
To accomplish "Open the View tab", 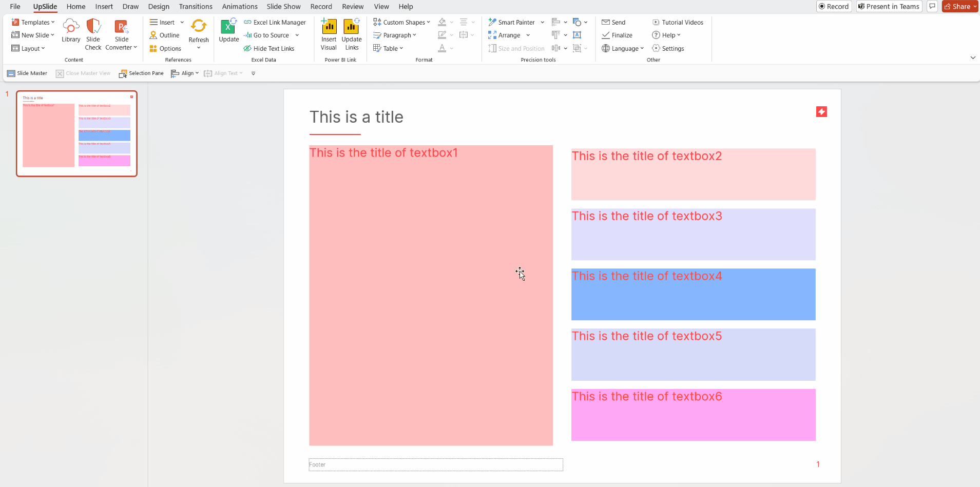I will (381, 7).
